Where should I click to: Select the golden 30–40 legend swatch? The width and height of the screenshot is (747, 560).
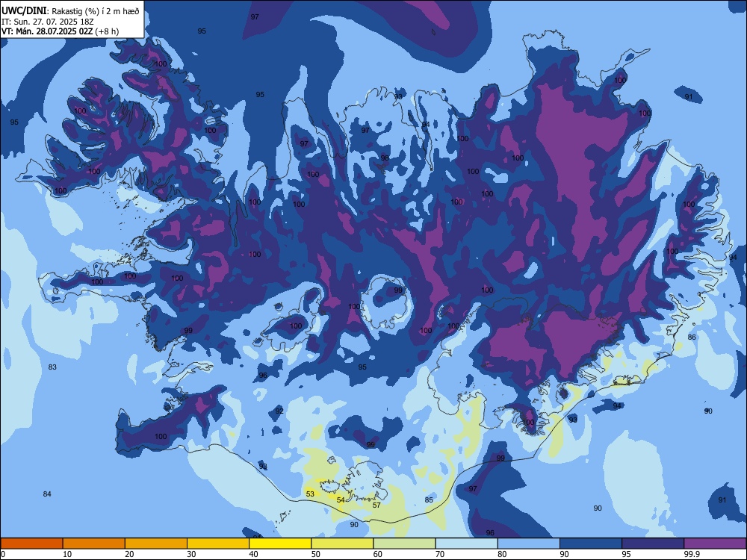[218, 544]
